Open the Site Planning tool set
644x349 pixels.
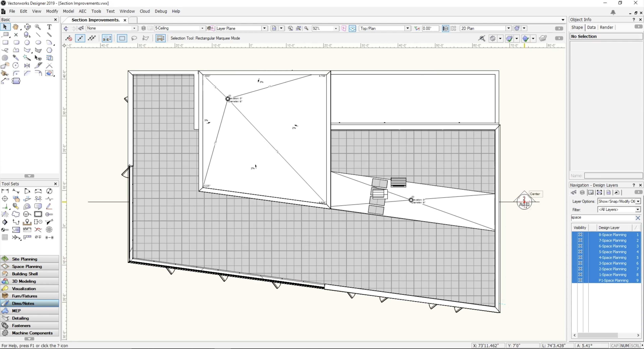(x=29, y=259)
